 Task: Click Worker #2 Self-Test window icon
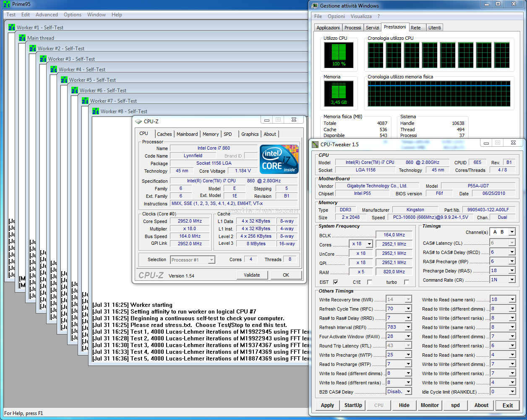(x=33, y=48)
